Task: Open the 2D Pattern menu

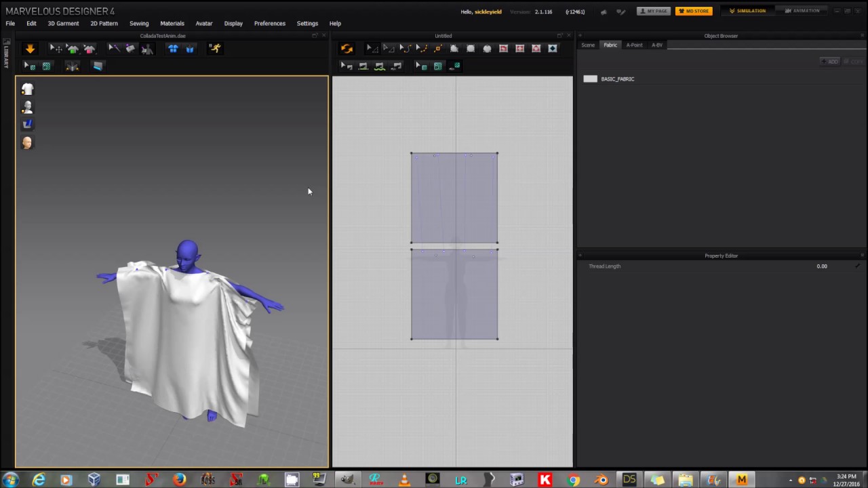Action: pos(104,23)
